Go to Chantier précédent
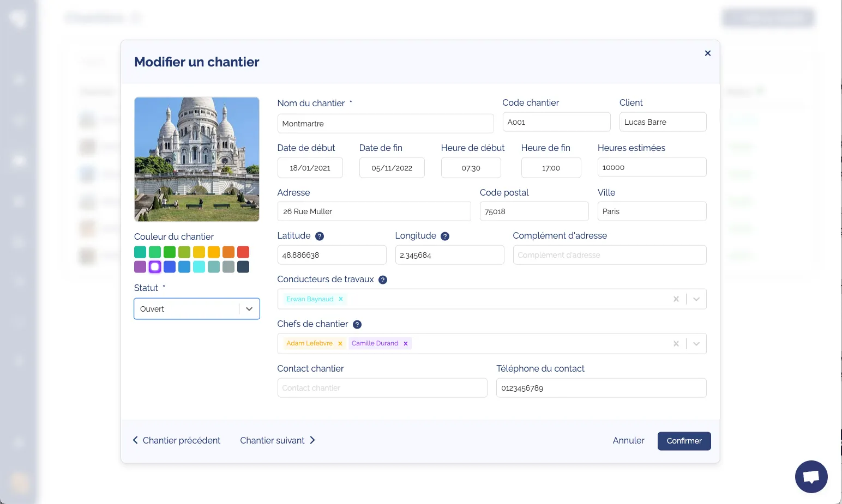This screenshot has height=504, width=842. coord(177,440)
